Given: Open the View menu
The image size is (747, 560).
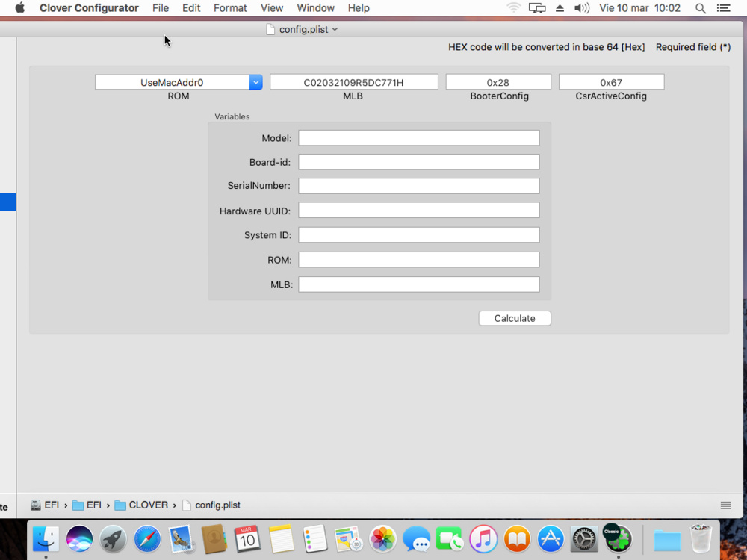Looking at the screenshot, I should 272,8.
